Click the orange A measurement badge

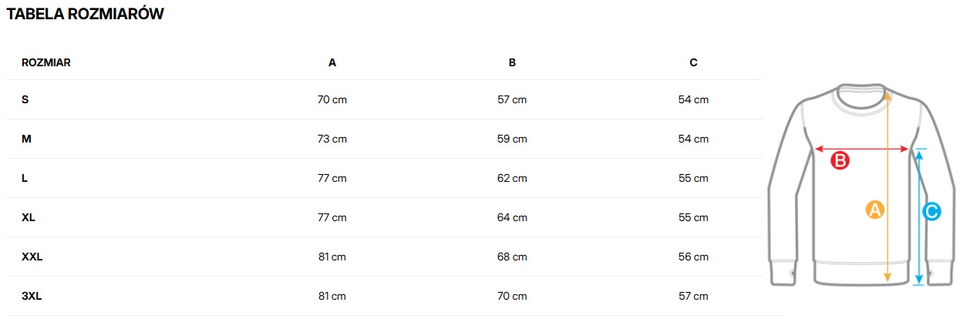874,209
